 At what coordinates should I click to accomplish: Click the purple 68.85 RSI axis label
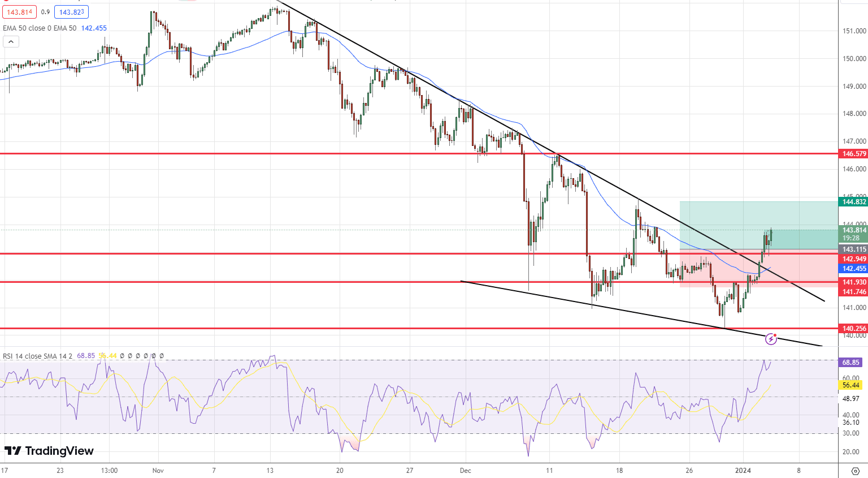click(x=850, y=363)
